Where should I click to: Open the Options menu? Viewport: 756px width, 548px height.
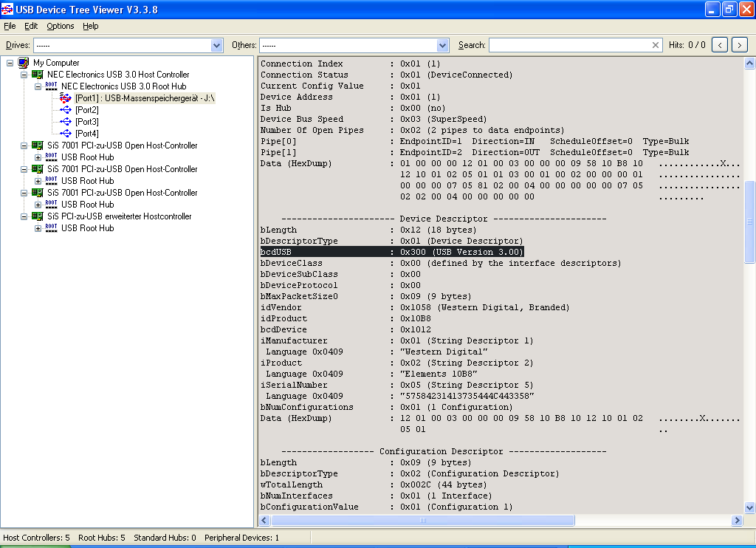(x=61, y=26)
